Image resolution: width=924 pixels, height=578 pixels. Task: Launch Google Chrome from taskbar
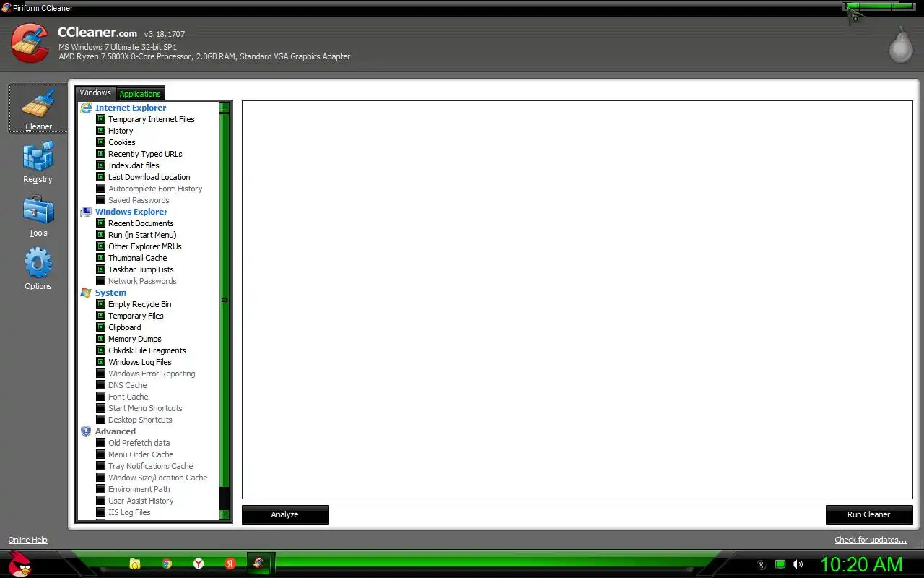(x=167, y=564)
